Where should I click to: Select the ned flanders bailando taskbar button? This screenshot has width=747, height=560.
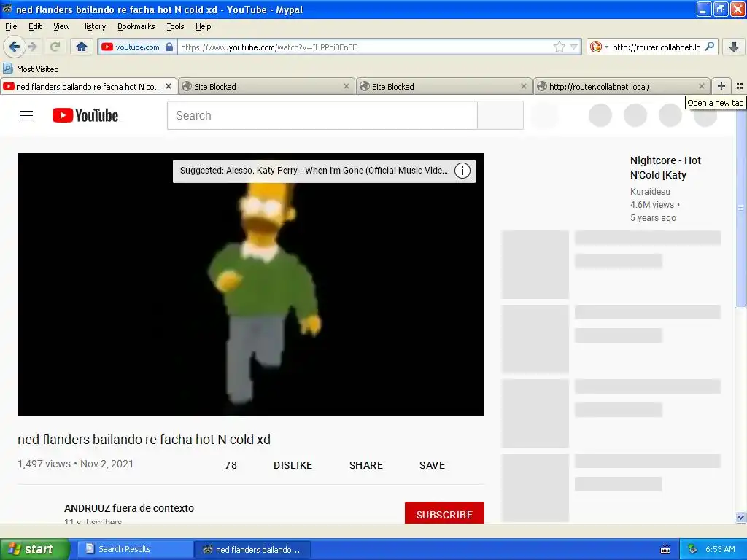click(253, 549)
